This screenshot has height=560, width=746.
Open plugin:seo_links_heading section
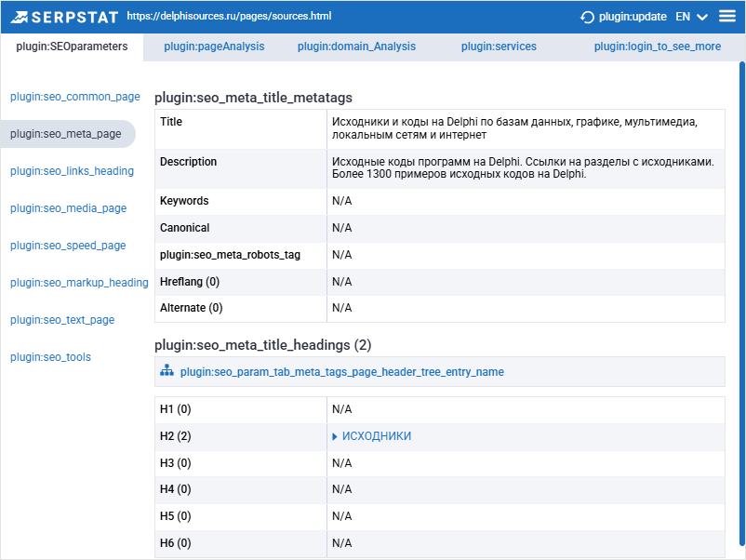point(72,170)
